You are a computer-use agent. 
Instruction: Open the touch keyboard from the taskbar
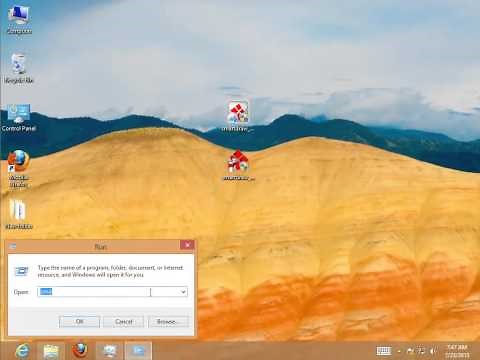[384, 351]
